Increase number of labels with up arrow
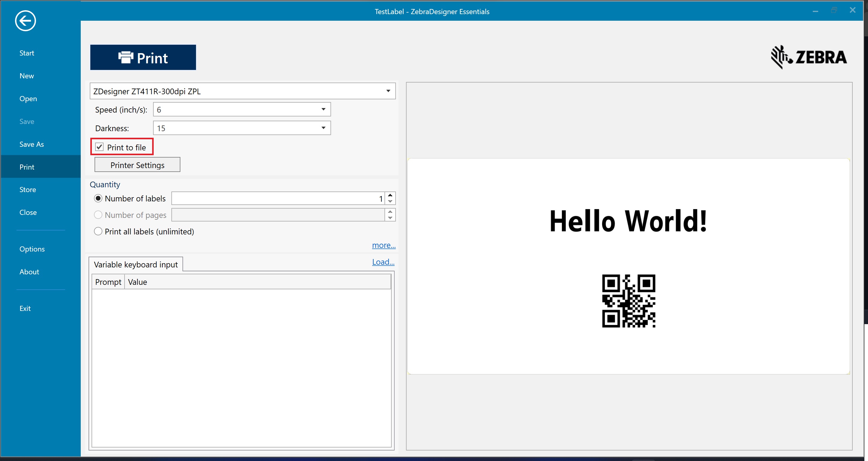868x461 pixels. coord(390,195)
